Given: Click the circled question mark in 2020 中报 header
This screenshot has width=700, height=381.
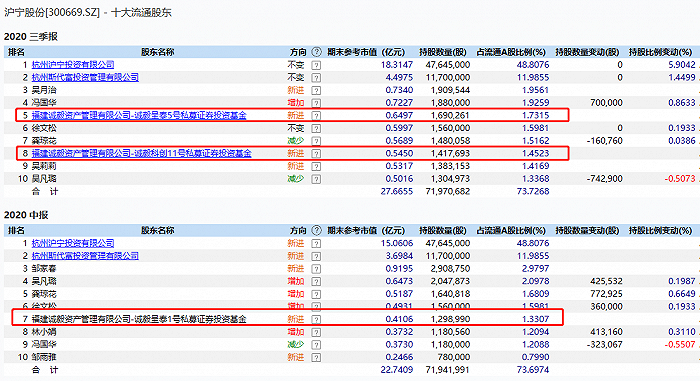Looking at the screenshot, I should pos(317,230).
